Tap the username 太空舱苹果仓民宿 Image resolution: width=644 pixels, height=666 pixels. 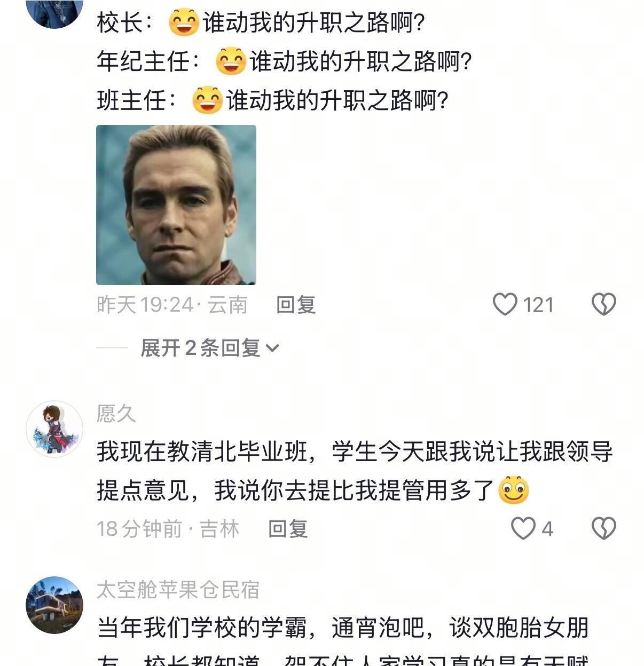(178, 590)
